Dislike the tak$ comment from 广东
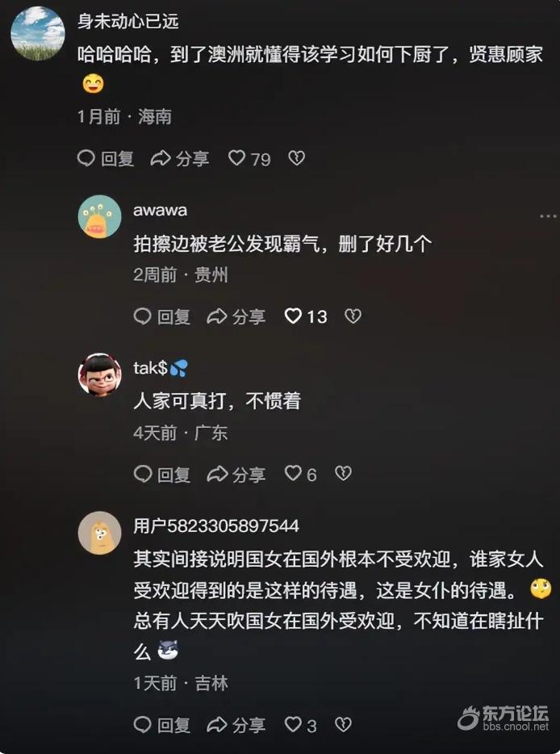This screenshot has height=754, width=560. point(343,474)
